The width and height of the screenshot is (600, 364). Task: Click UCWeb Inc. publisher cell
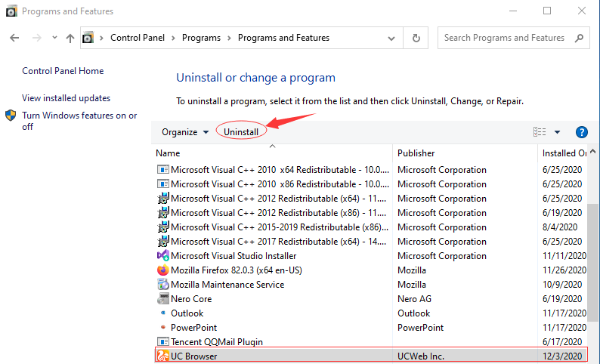pos(421,356)
